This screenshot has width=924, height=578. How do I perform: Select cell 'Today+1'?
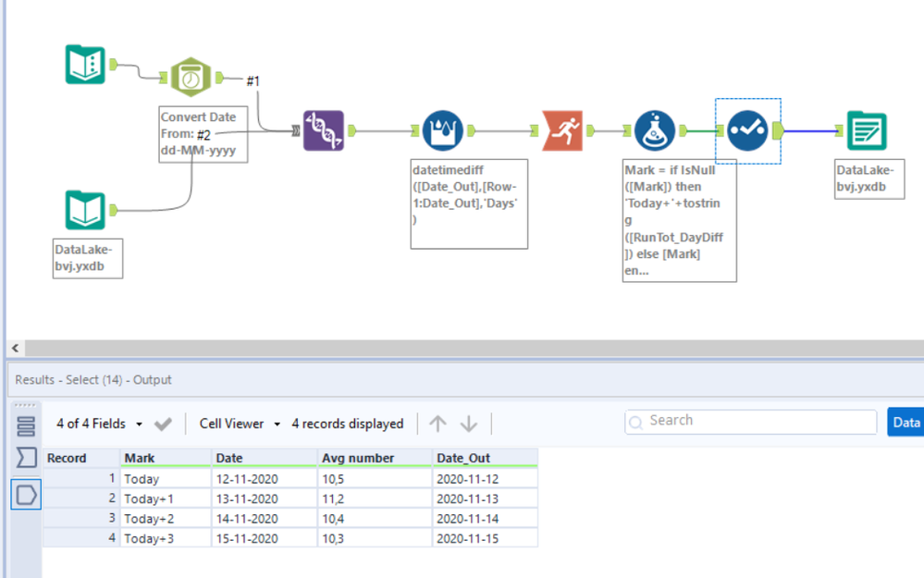point(166,499)
